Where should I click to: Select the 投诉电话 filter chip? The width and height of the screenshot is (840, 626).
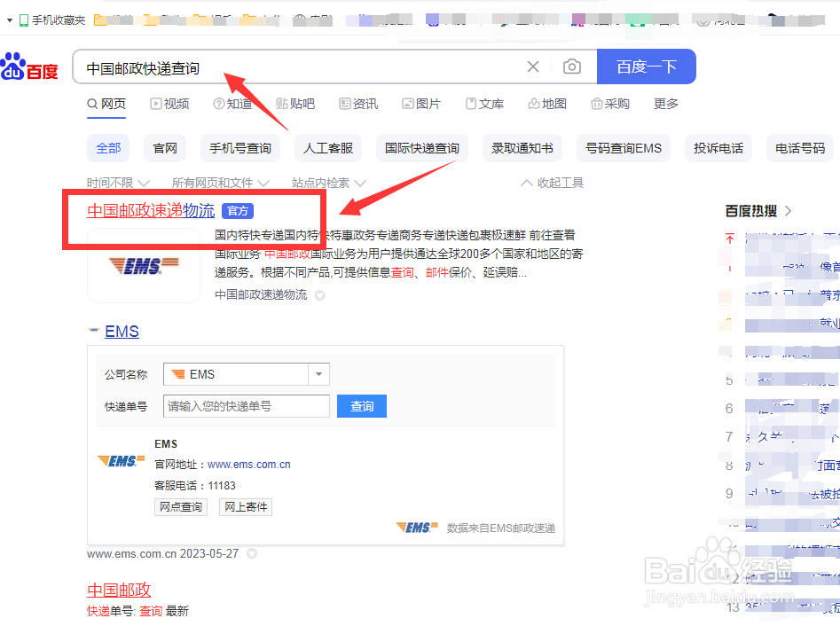718,148
